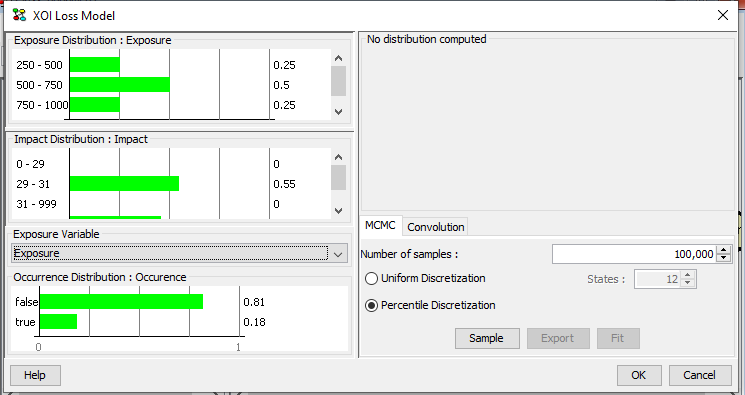Click the true occurrence row
This screenshot has width=745, height=395.
pos(180,322)
